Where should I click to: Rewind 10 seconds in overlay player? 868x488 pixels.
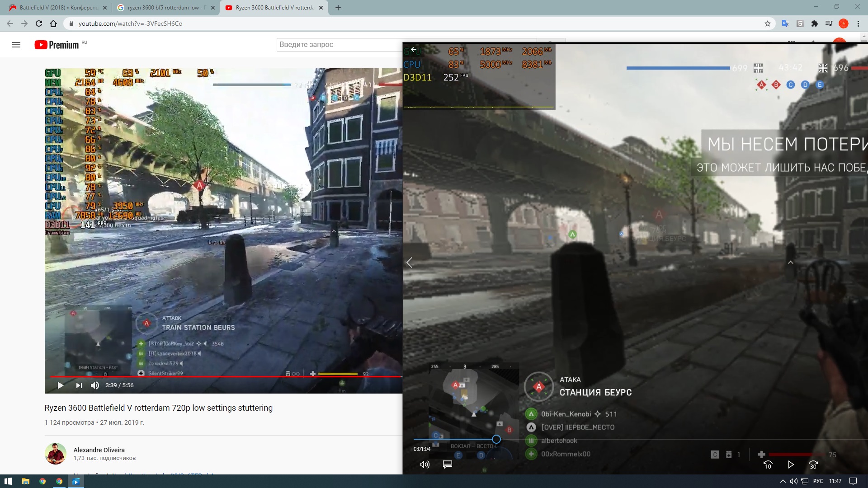[x=768, y=465]
